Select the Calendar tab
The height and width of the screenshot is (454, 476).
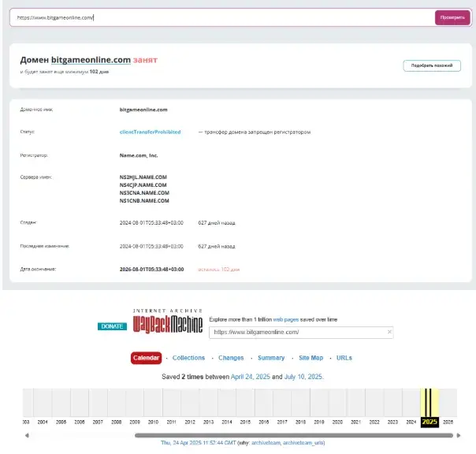(146, 358)
